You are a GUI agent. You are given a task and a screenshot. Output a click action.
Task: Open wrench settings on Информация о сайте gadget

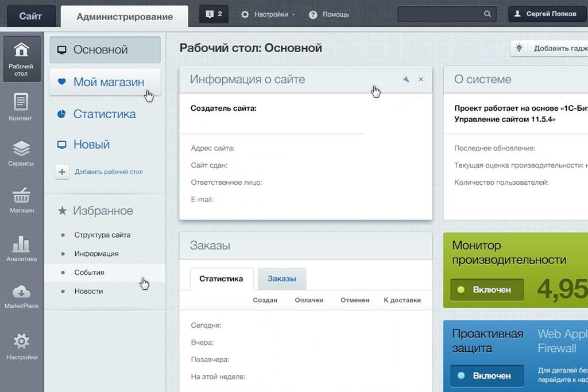coord(406,79)
